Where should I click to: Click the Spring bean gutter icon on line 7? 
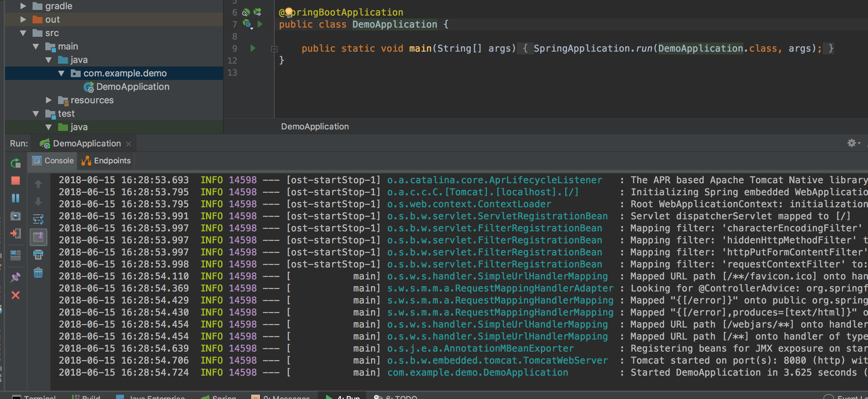247,24
